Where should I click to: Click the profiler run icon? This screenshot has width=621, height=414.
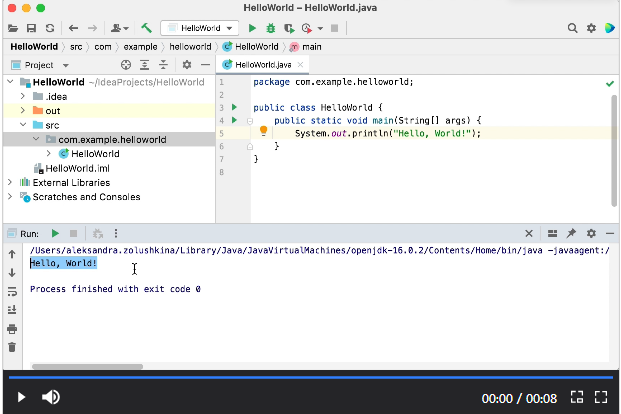click(x=307, y=28)
